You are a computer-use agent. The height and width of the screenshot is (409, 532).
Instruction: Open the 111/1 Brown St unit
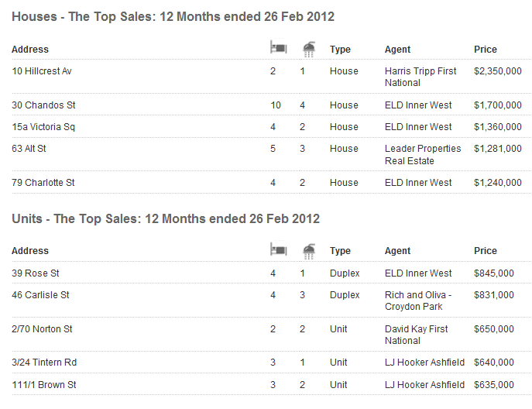(43, 385)
